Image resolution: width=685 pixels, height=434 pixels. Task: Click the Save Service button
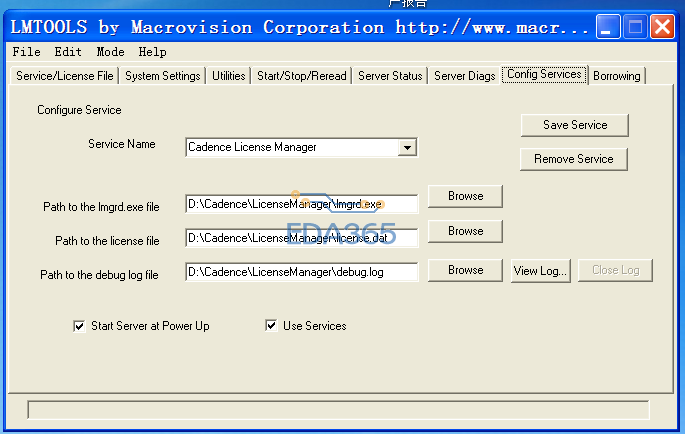(575, 125)
